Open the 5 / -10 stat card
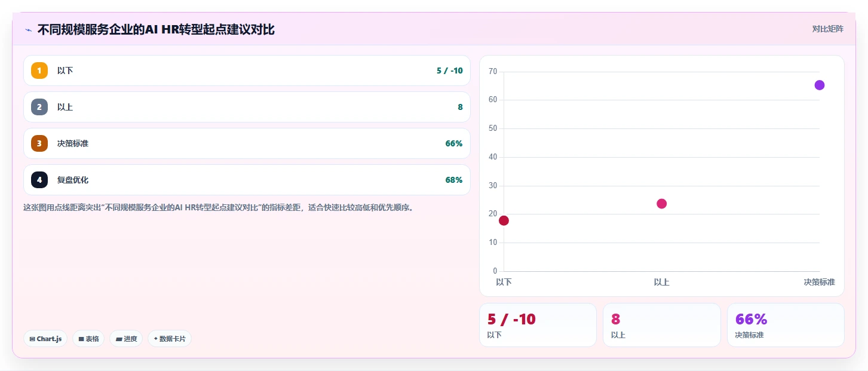Screen dimensions: 868x371 [x=538, y=325]
